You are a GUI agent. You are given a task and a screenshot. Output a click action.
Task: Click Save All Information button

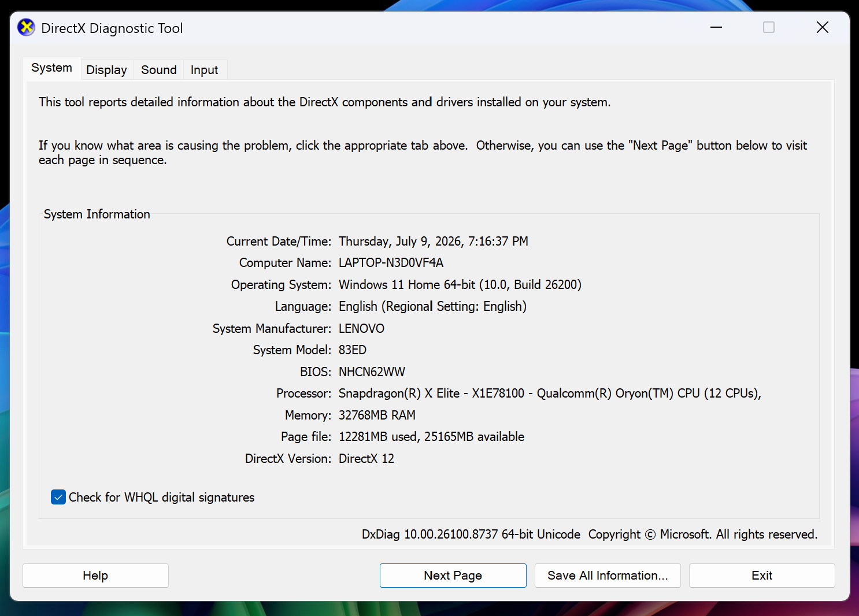[608, 576]
